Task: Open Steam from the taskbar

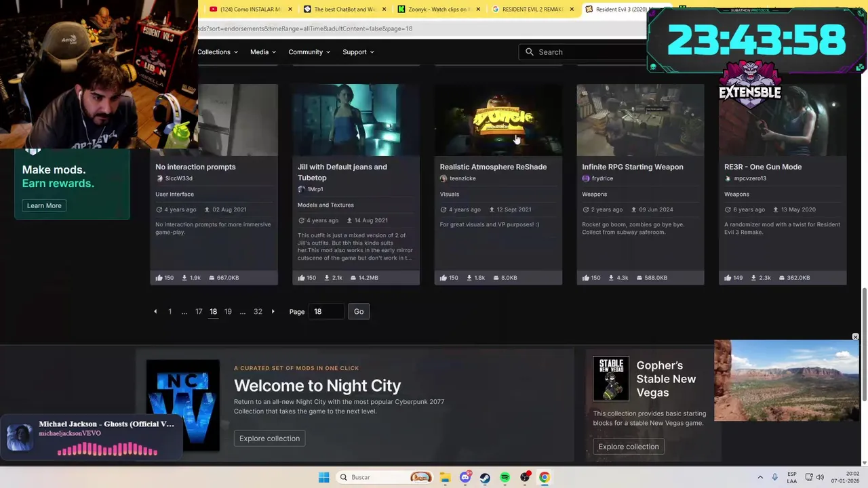Action: (x=485, y=477)
